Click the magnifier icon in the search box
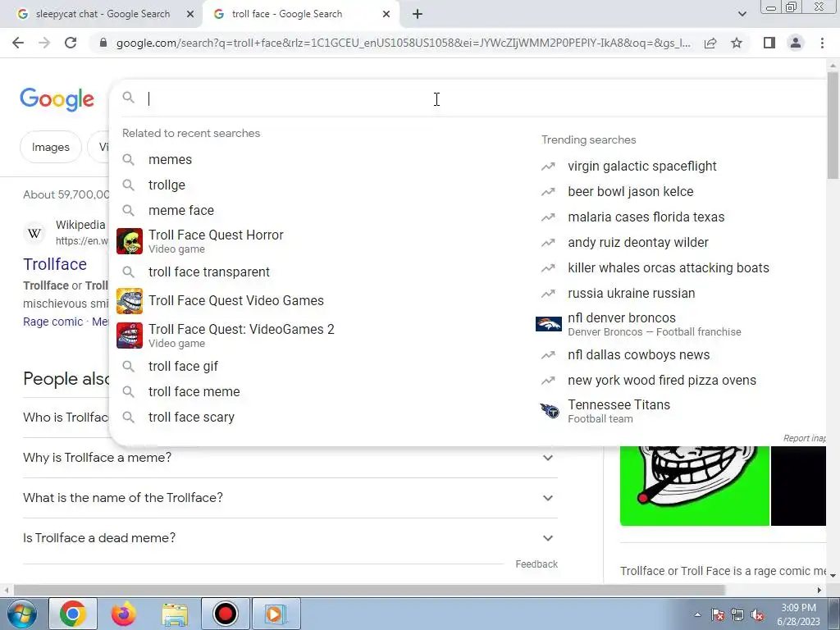This screenshot has height=630, width=840. point(128,98)
